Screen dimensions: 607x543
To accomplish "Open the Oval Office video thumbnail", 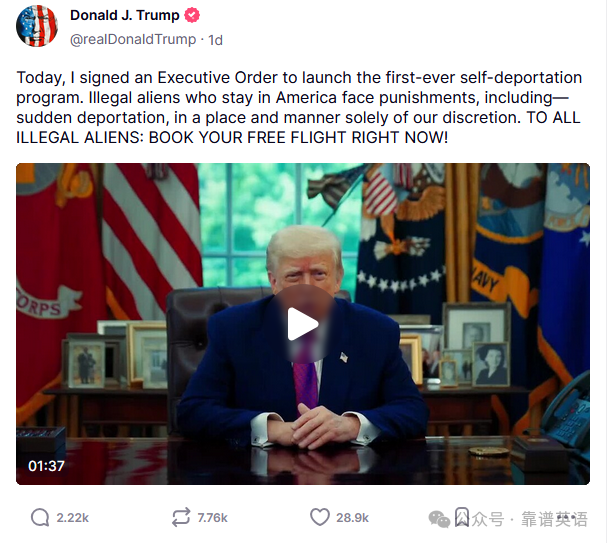I will click(x=303, y=324).
